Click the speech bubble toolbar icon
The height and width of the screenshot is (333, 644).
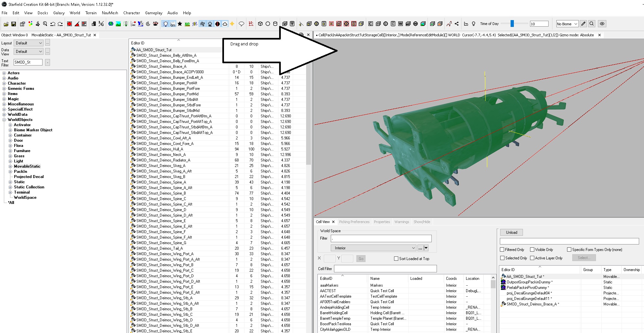241,24
